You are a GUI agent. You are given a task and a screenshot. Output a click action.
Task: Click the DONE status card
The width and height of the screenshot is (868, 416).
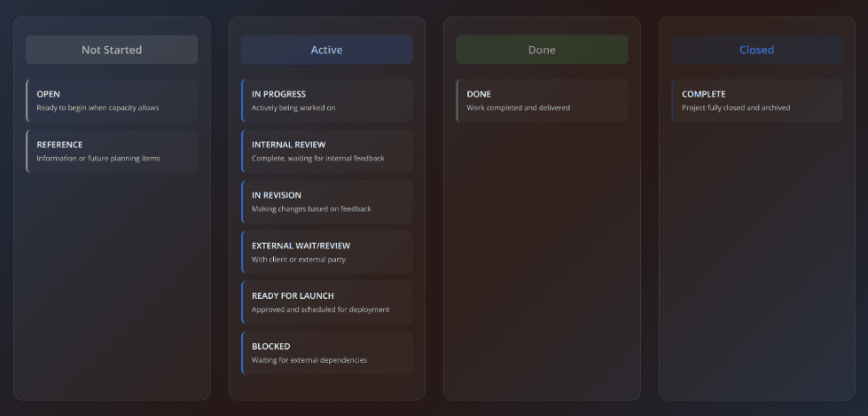542,100
